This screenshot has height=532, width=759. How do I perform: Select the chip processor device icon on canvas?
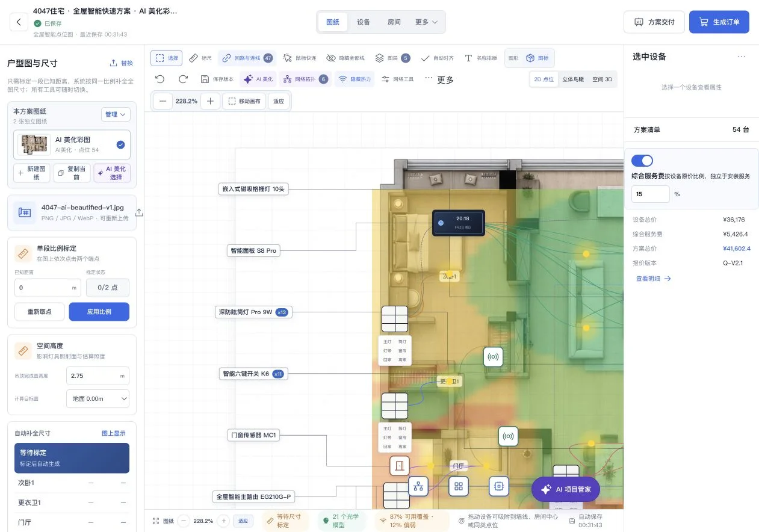(498, 486)
